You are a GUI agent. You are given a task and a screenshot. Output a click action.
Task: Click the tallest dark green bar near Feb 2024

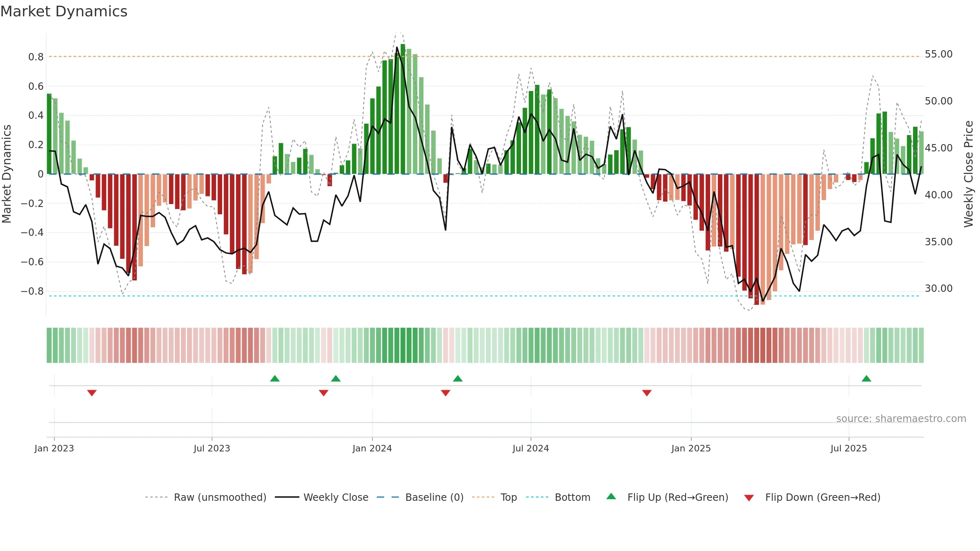pos(403,109)
